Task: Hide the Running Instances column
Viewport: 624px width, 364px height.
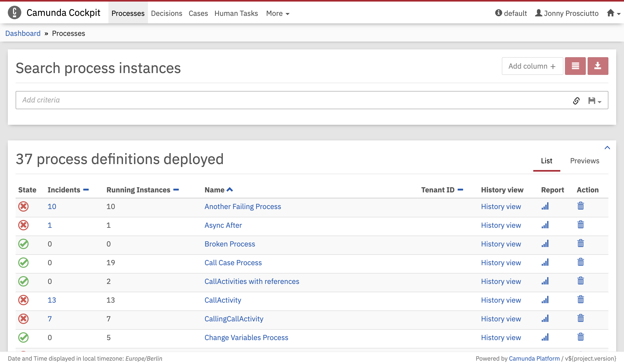Action: (x=176, y=190)
